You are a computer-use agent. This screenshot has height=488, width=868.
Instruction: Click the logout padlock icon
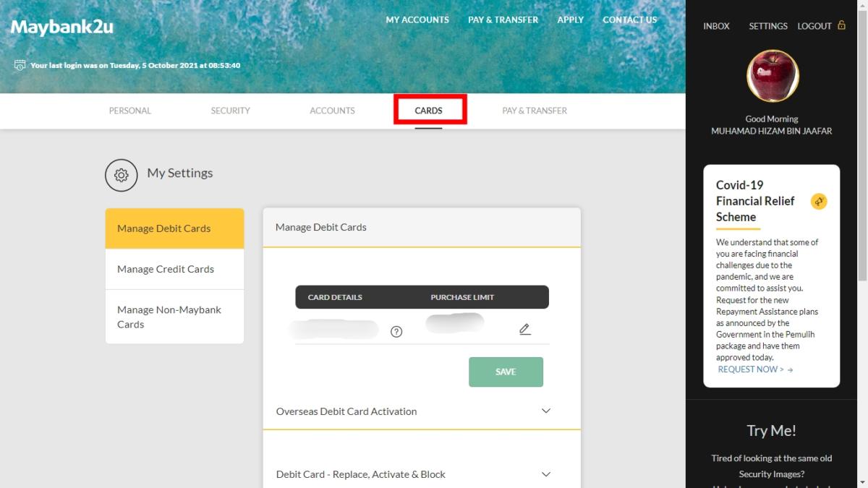[x=841, y=25]
